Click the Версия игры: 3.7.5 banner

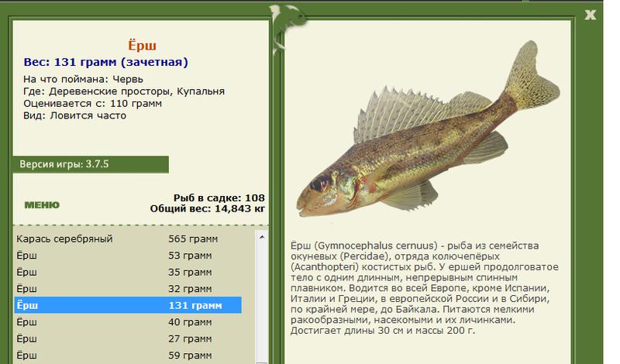[x=91, y=164]
